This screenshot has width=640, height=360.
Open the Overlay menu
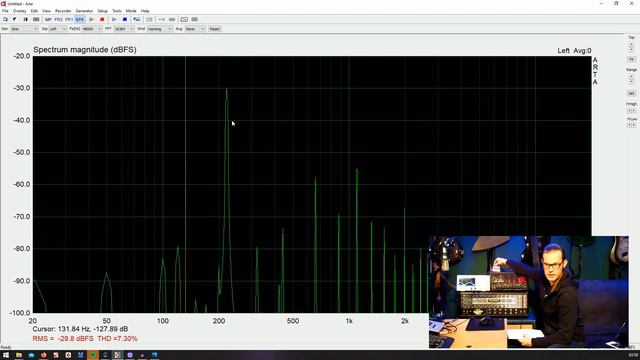(19, 11)
